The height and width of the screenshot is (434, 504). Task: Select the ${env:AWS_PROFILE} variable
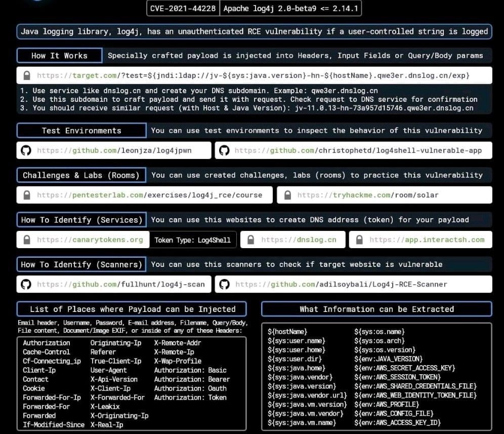(x=387, y=405)
